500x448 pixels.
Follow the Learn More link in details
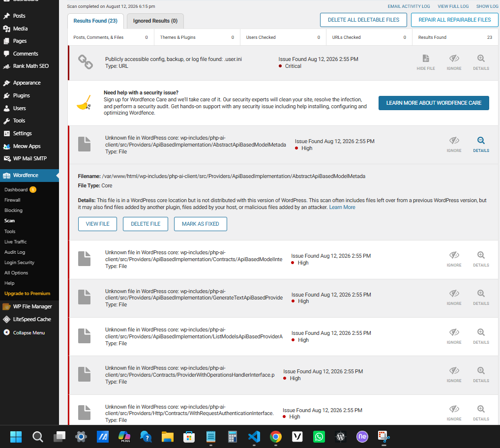tap(342, 207)
